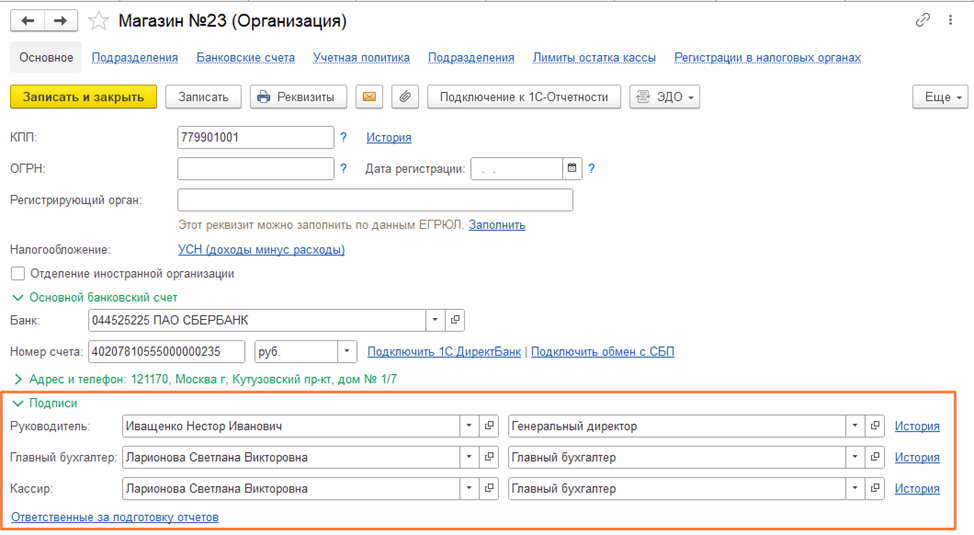Expand the Адрес и телефон section

[x=17, y=380]
